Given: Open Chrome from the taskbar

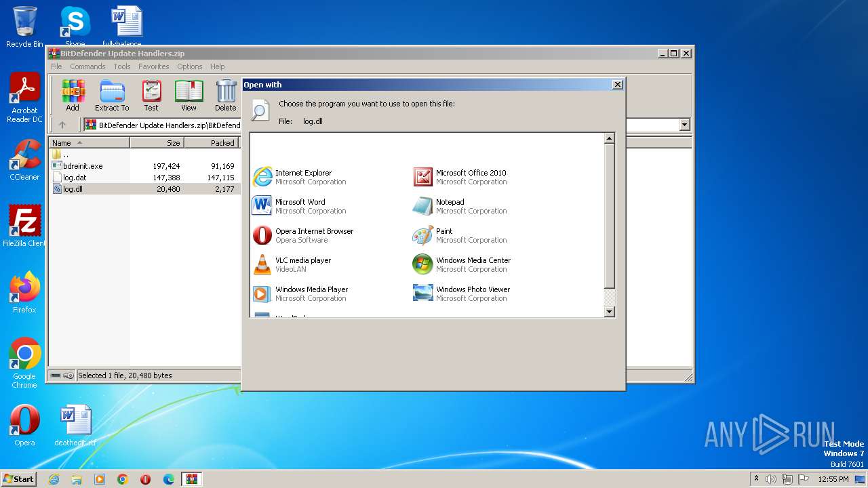Looking at the screenshot, I should point(123,479).
